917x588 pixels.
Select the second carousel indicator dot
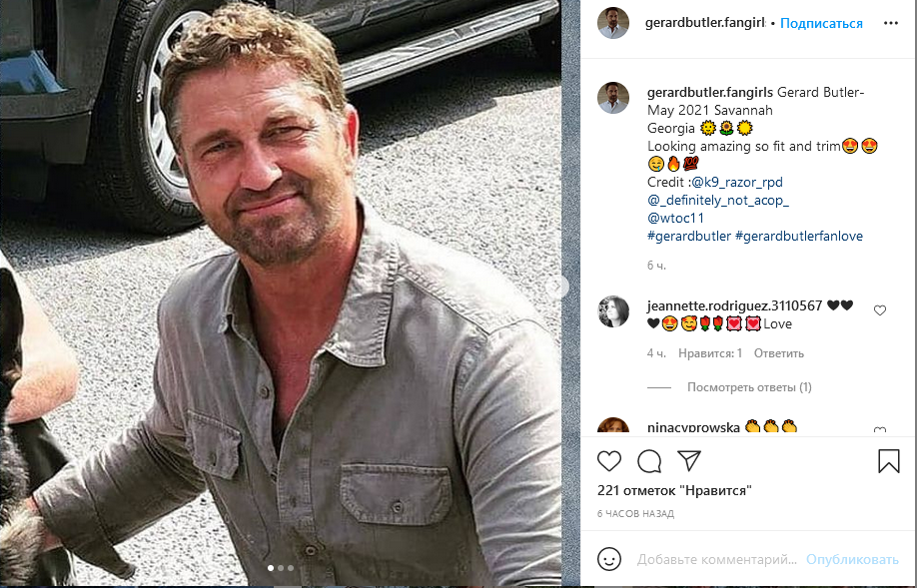tap(281, 568)
